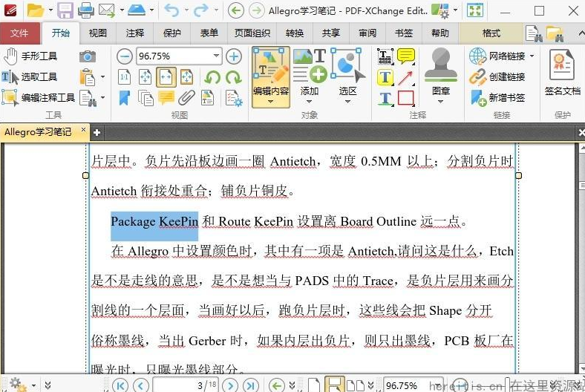The height and width of the screenshot is (392, 585).
Task: Expand the Find tool dropdown arrow
Action: tap(102, 98)
